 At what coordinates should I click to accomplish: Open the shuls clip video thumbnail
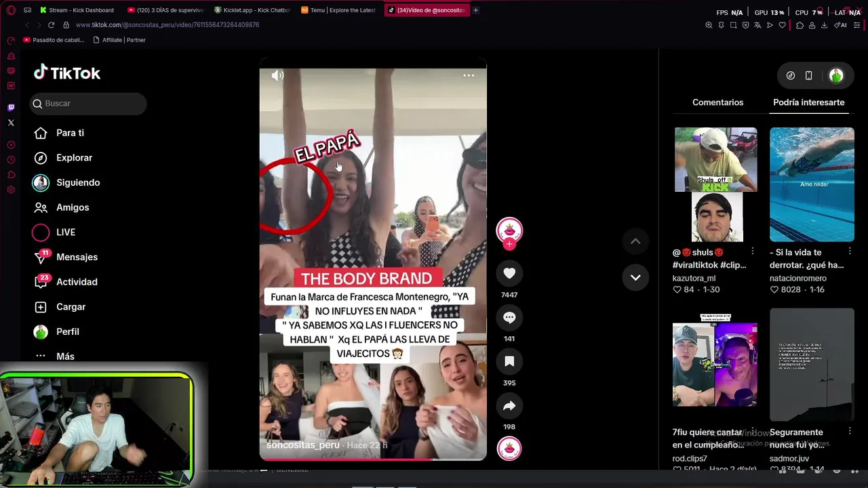click(x=715, y=184)
